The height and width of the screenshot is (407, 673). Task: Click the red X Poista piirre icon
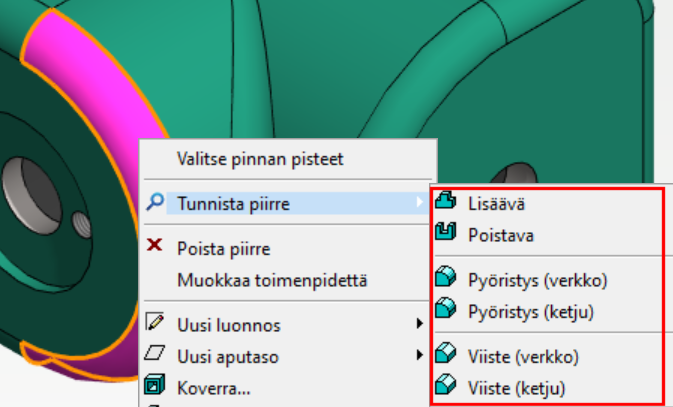click(154, 247)
